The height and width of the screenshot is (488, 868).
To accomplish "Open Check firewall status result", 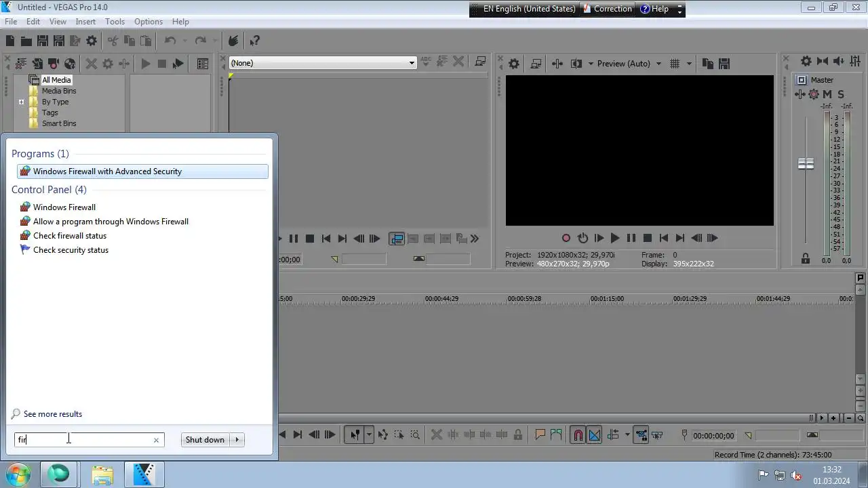I will (x=70, y=236).
